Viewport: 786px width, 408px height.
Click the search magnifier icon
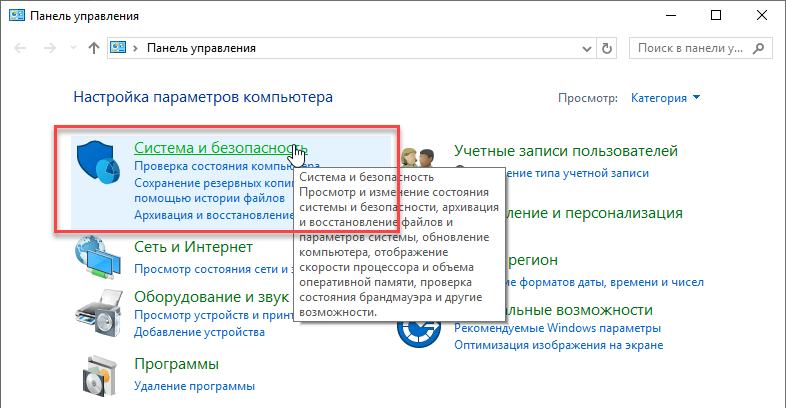(x=758, y=48)
